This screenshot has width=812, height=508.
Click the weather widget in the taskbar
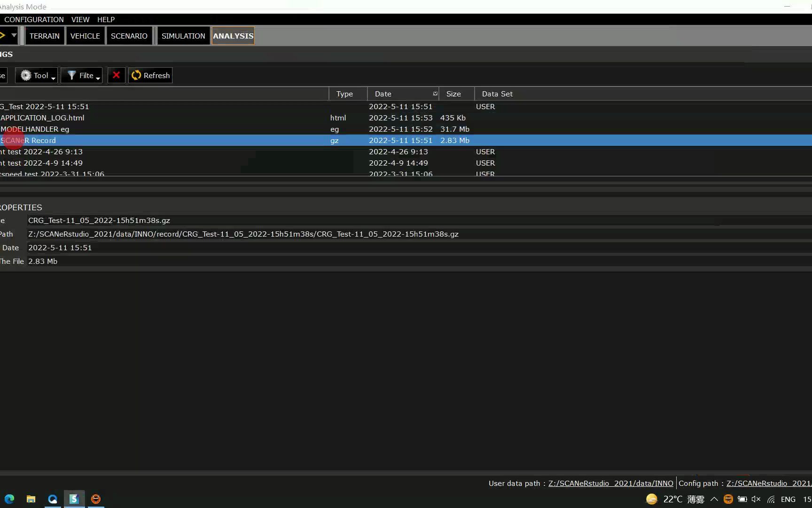[x=673, y=499]
